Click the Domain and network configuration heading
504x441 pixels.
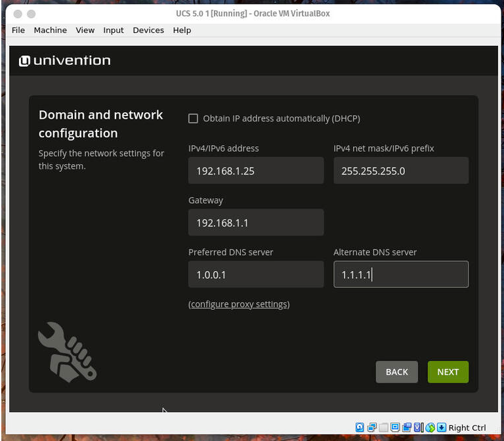pyautogui.click(x=100, y=124)
